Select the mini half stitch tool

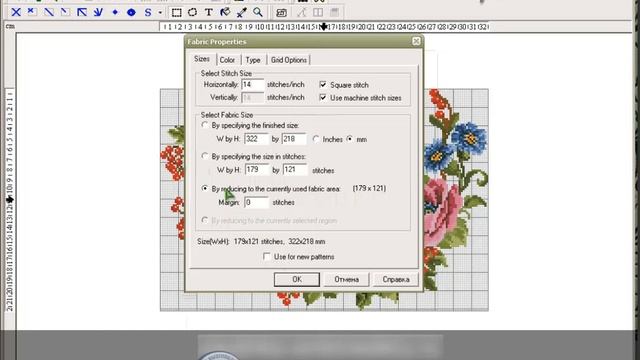(x=65, y=12)
